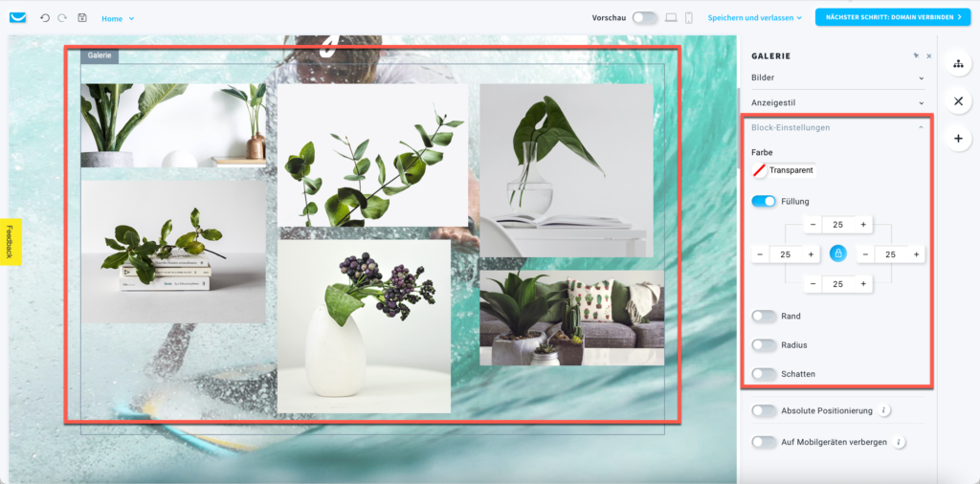Increase the top padding value
The height and width of the screenshot is (484, 980).
[863, 225]
